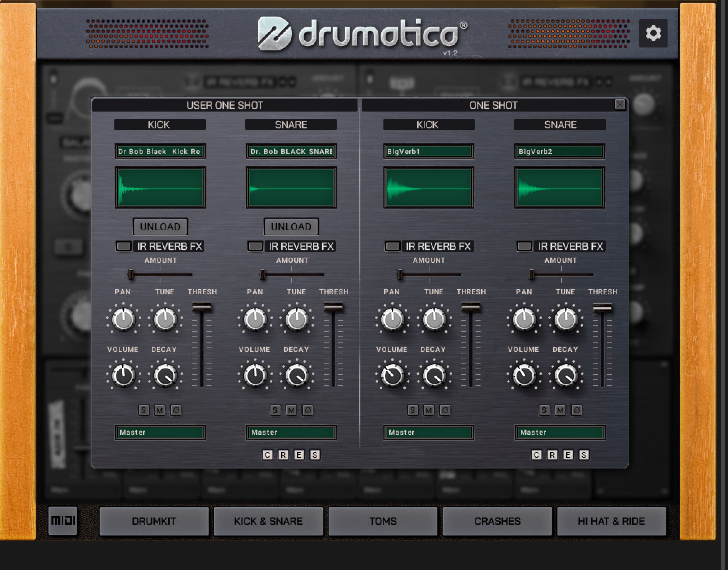This screenshot has height=570, width=728.
Task: Switch to the TOMS tab
Action: point(383,521)
